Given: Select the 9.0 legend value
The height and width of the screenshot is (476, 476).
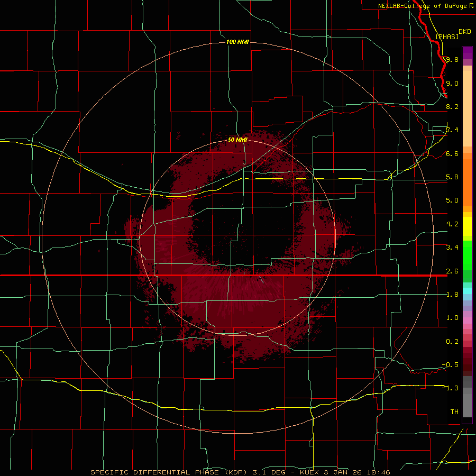Looking at the screenshot, I should 452,83.
